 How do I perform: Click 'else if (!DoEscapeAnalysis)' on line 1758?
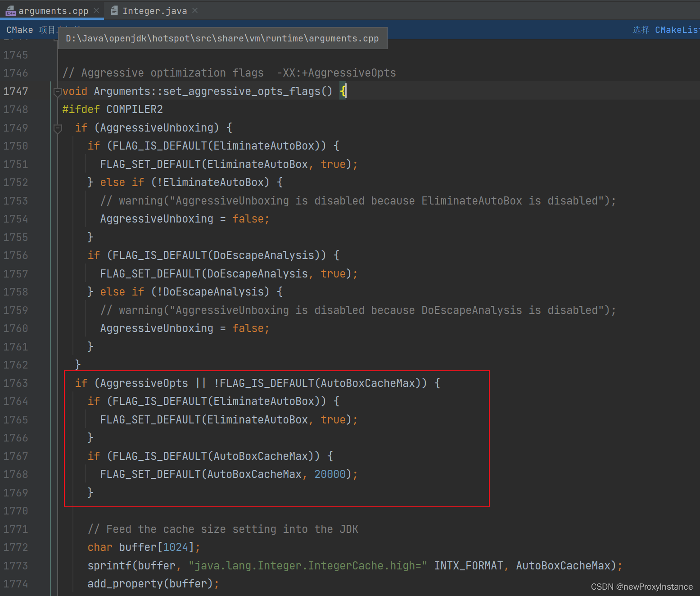point(185,292)
